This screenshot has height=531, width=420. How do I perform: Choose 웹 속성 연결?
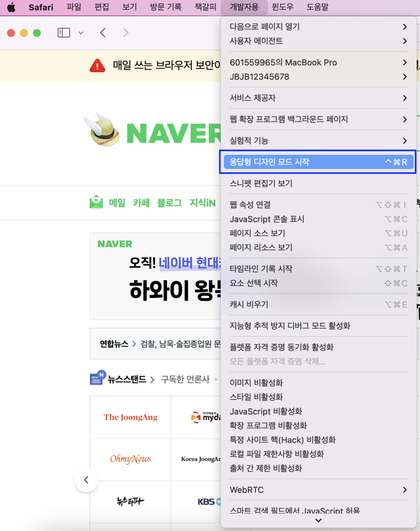[318, 205]
